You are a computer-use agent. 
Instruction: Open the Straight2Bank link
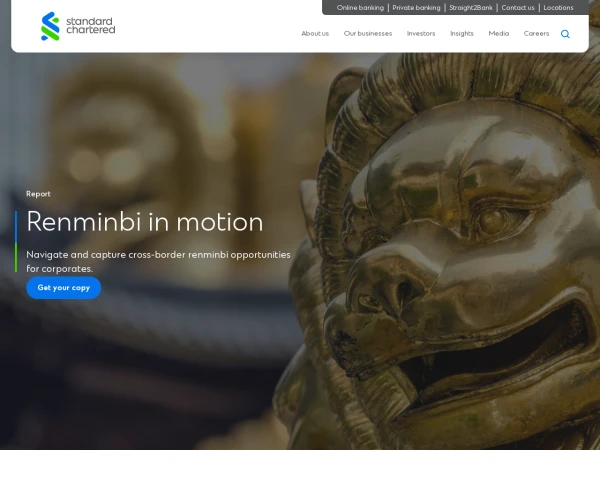pyautogui.click(x=471, y=8)
